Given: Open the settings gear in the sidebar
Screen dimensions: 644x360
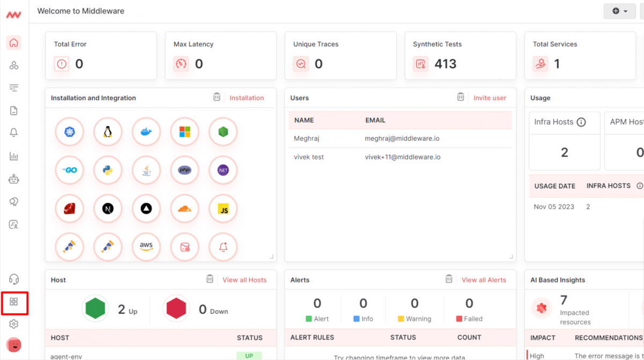Looking at the screenshot, I should (x=14, y=324).
